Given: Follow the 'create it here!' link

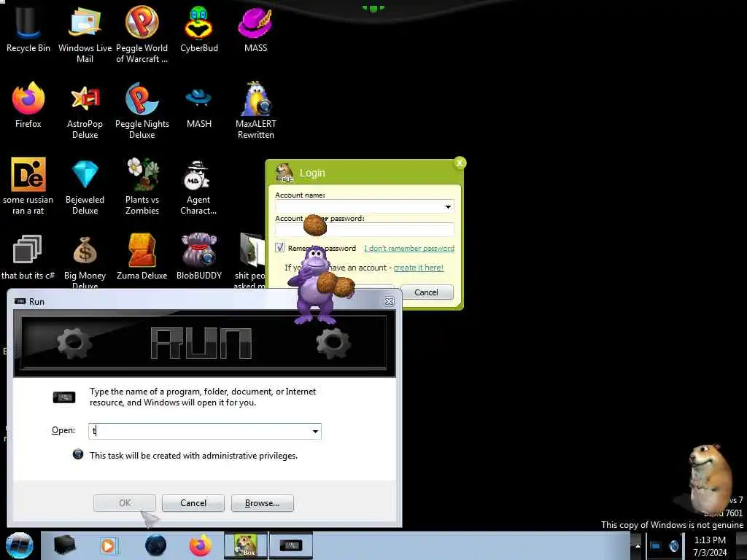Looking at the screenshot, I should [418, 268].
